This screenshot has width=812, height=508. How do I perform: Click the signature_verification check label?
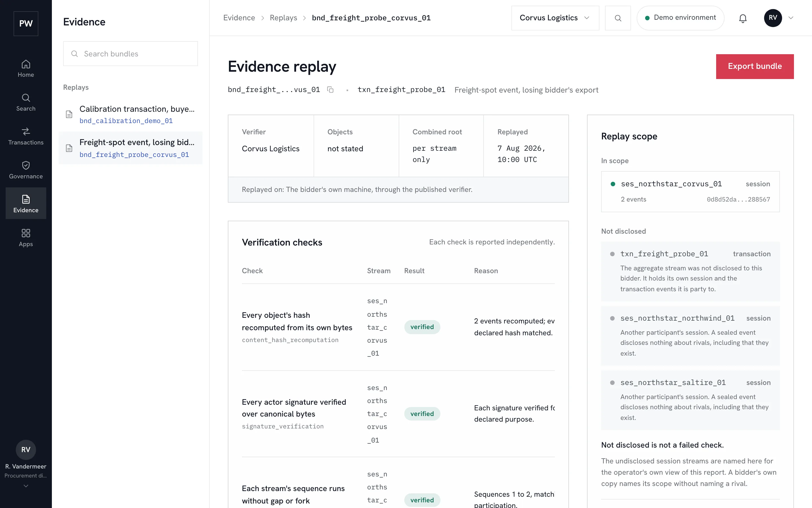click(283, 426)
